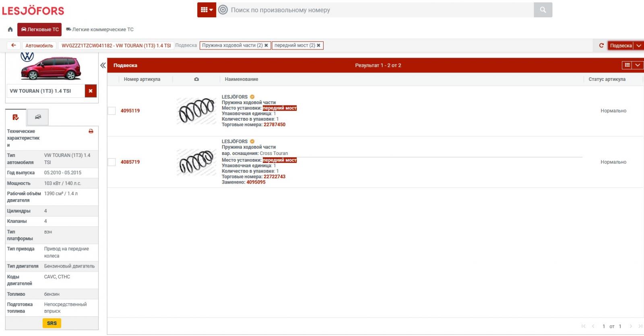The image size is (644, 336).
Task: Print the technical specifications
Action: 91,131
